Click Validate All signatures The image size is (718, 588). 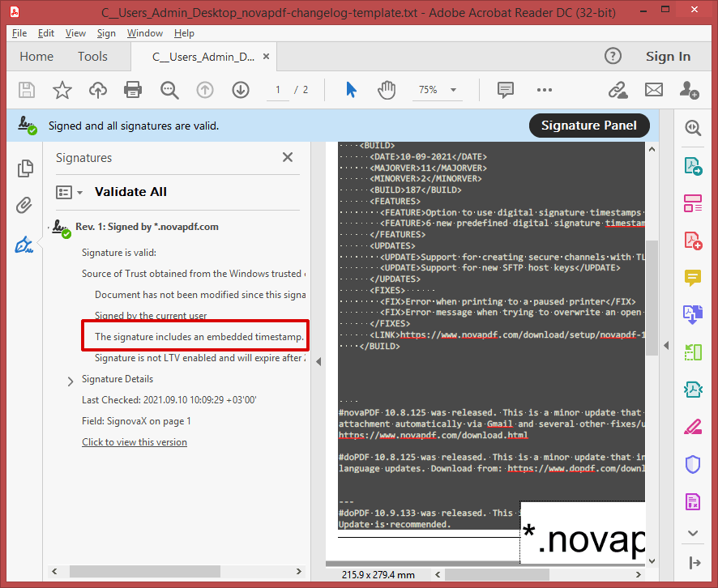130,192
